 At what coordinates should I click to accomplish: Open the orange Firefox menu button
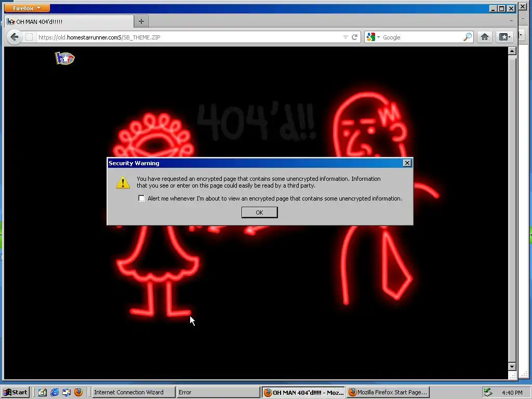27,8
